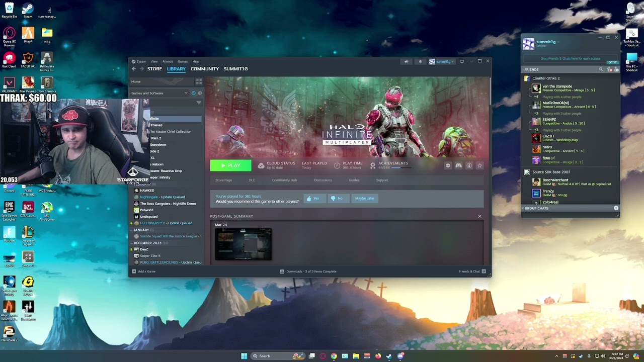Screen dimensions: 644x362
Task: Open game settings gear for Halo Infinite
Action: [x=448, y=165]
